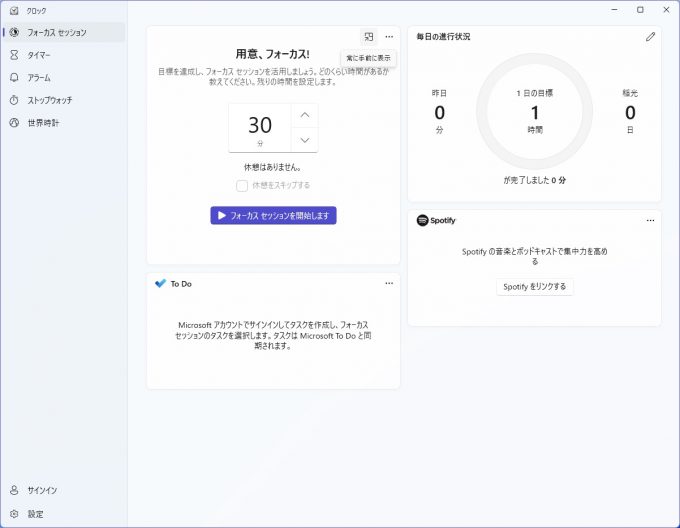Edit daily goal with pencil icon

point(650,37)
